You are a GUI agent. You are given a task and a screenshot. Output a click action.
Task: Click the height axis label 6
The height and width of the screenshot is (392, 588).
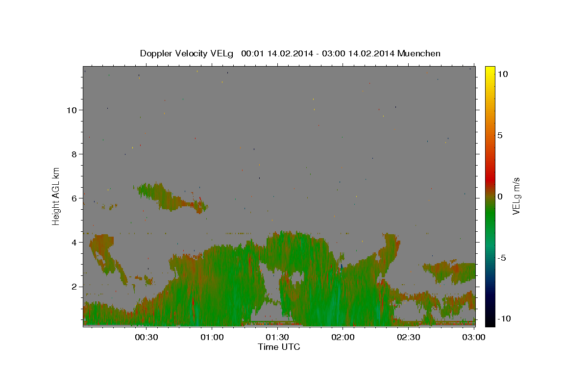(74, 198)
